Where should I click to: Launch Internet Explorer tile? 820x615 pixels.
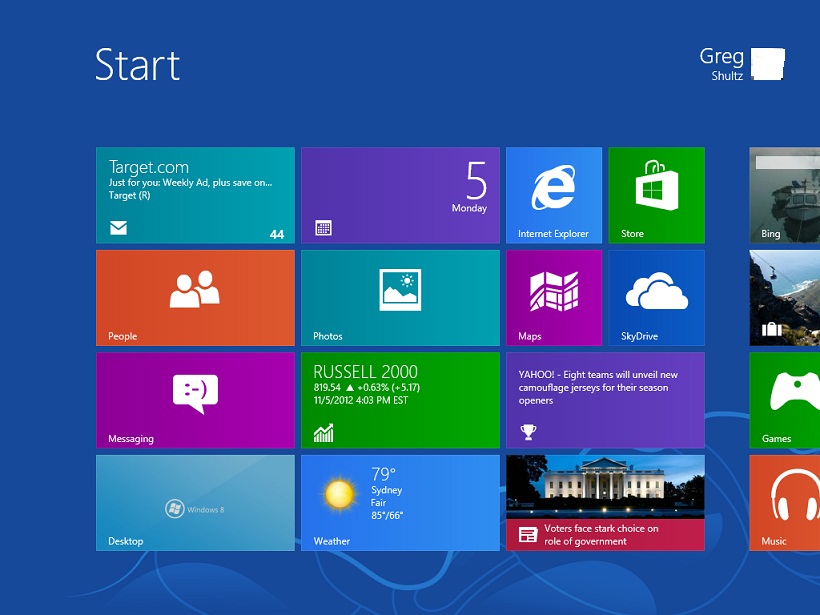(x=554, y=195)
